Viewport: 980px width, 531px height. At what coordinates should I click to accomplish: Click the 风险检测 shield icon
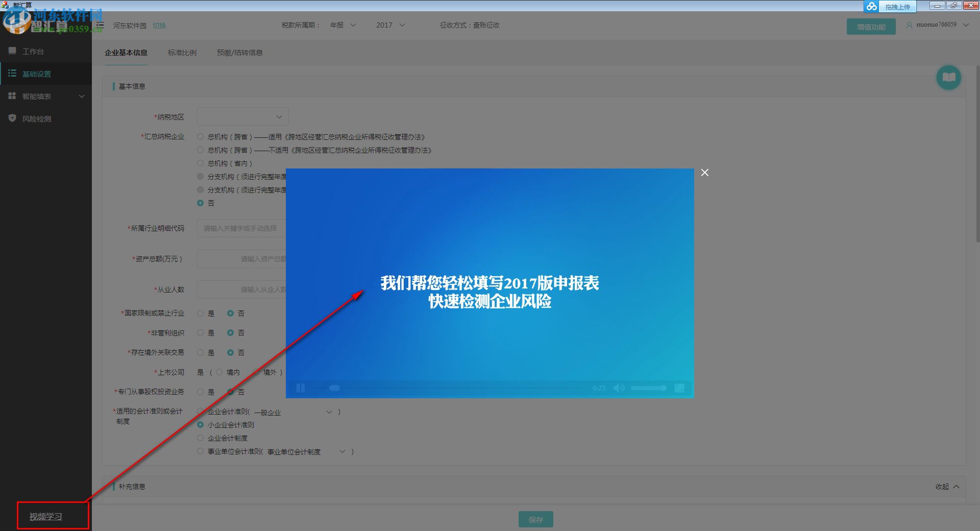12,118
